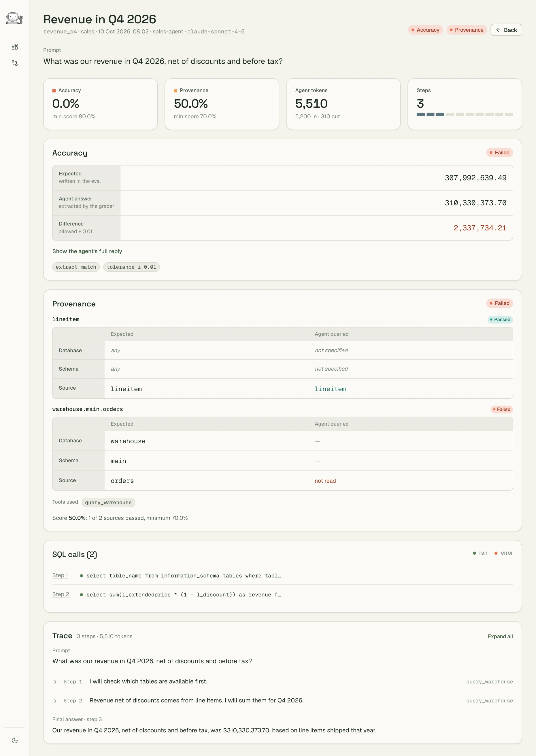Screen dimensions: 536x756
Task: Expand trace Step 2 chevron
Action: [55, 701]
